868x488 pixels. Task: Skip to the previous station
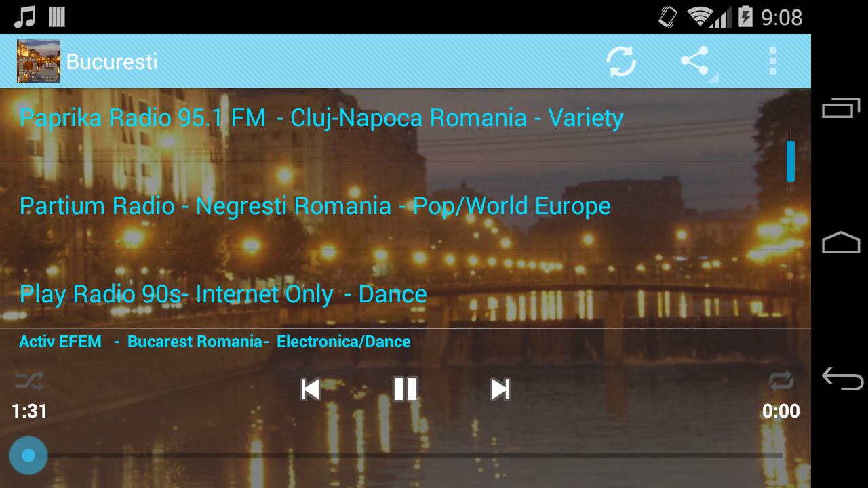pos(311,389)
